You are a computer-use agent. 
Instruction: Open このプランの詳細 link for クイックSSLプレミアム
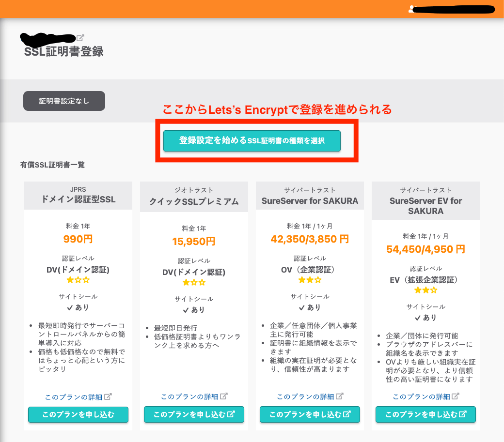tap(189, 397)
